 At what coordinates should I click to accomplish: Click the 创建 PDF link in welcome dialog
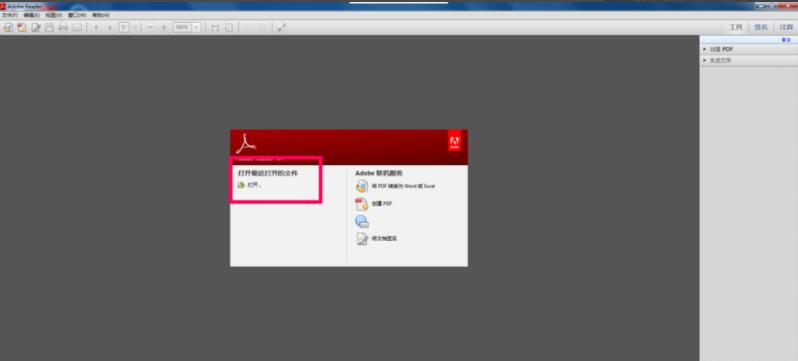[382, 204]
